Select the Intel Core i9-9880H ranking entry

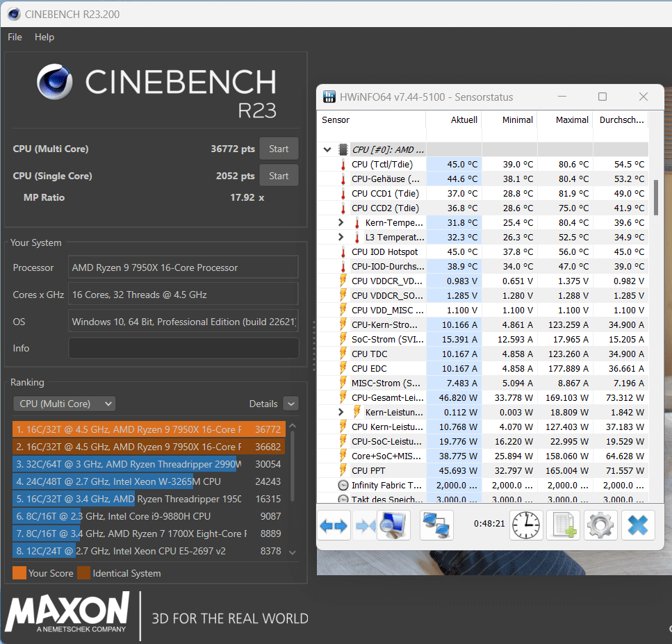pyautogui.click(x=149, y=516)
